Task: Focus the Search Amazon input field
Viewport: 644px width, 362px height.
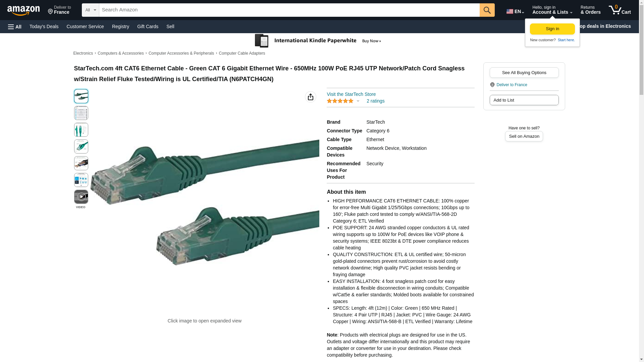Action: point(289,10)
